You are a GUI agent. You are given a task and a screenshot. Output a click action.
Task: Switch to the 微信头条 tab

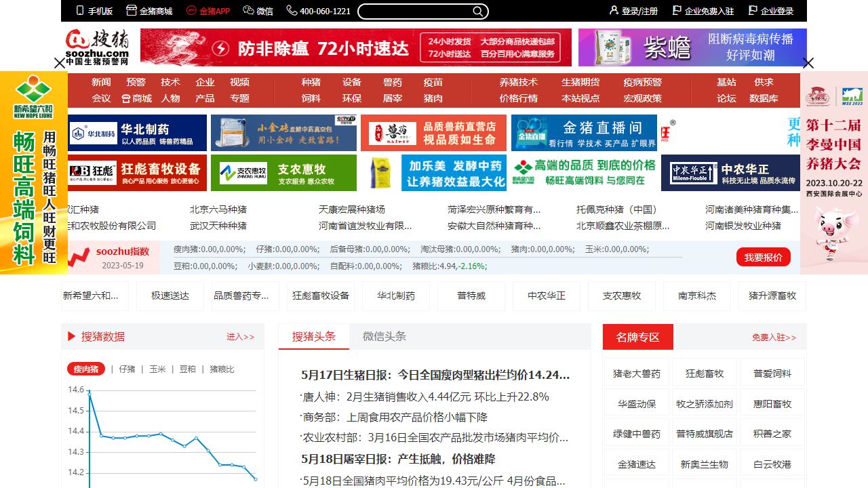pos(384,336)
